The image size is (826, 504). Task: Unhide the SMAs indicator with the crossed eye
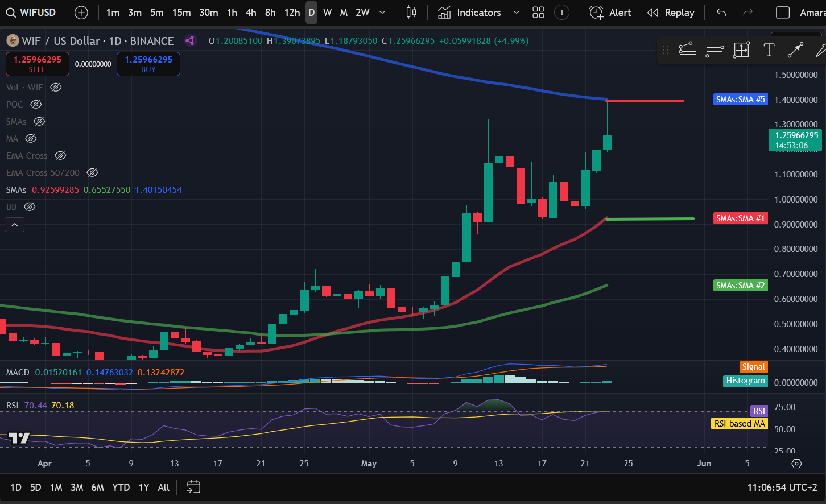[39, 121]
